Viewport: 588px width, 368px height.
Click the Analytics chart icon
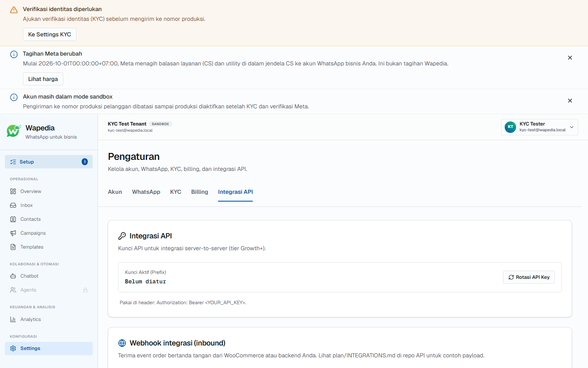pyautogui.click(x=13, y=319)
